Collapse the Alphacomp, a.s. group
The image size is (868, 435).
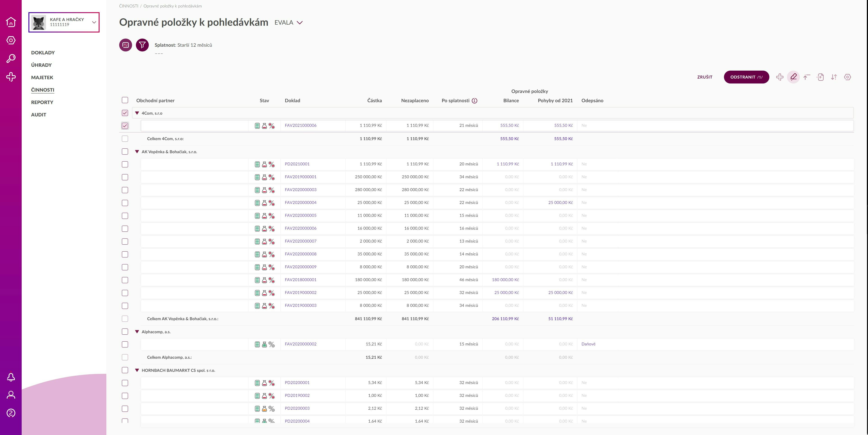(137, 332)
